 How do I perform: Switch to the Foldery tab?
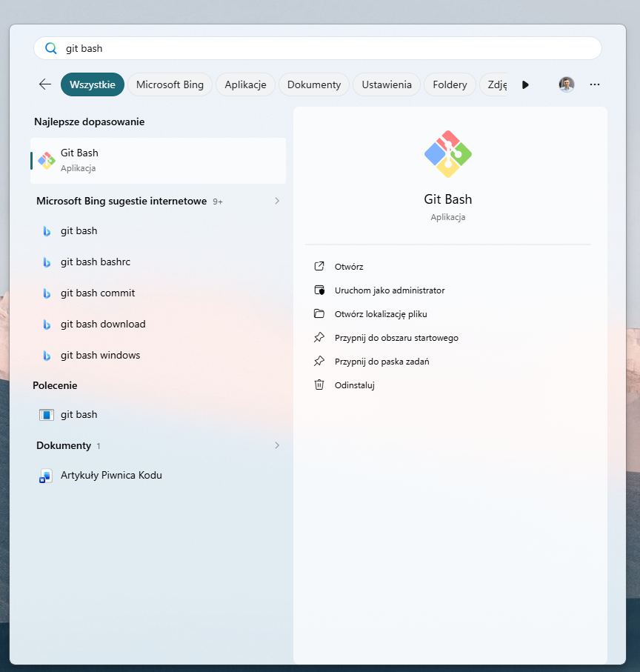pyautogui.click(x=450, y=84)
